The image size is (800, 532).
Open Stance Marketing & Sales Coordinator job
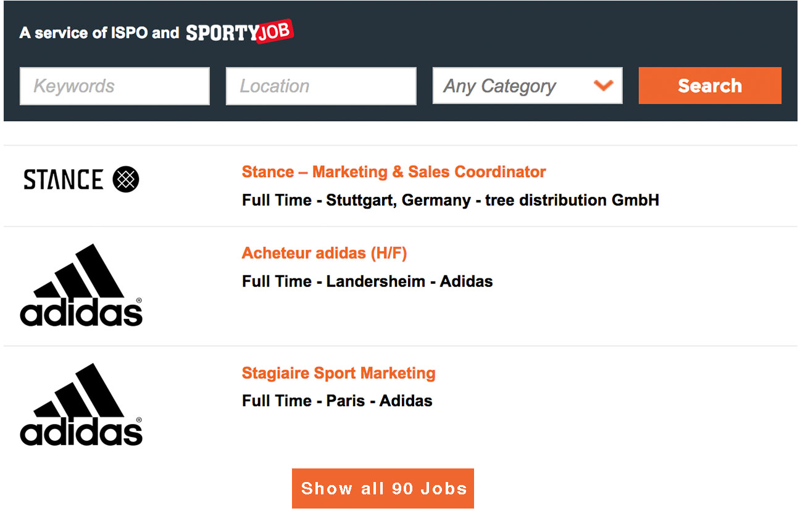[394, 172]
